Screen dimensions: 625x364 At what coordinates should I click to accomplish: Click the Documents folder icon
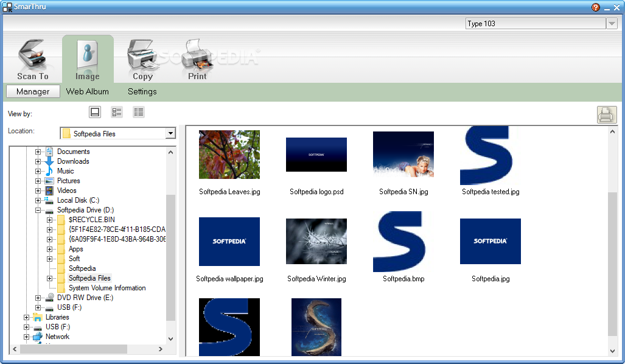coord(49,152)
